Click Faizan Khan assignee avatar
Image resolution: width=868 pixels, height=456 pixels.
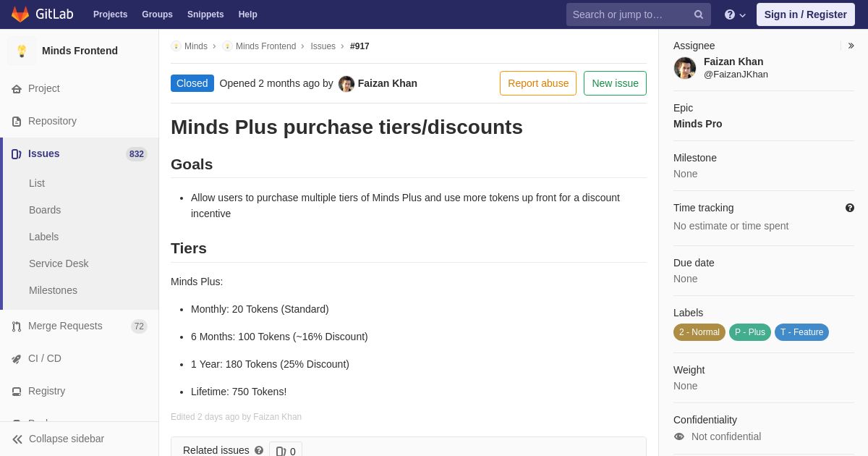pos(685,68)
